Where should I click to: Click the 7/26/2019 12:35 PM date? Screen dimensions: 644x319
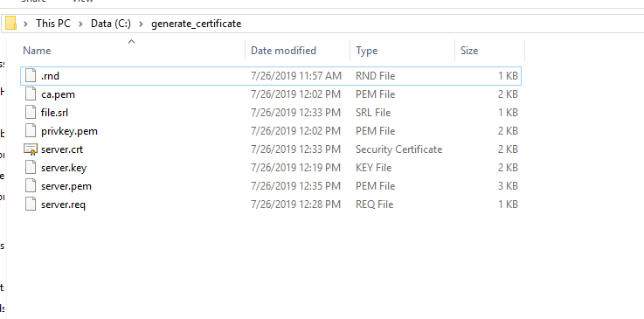(x=295, y=186)
